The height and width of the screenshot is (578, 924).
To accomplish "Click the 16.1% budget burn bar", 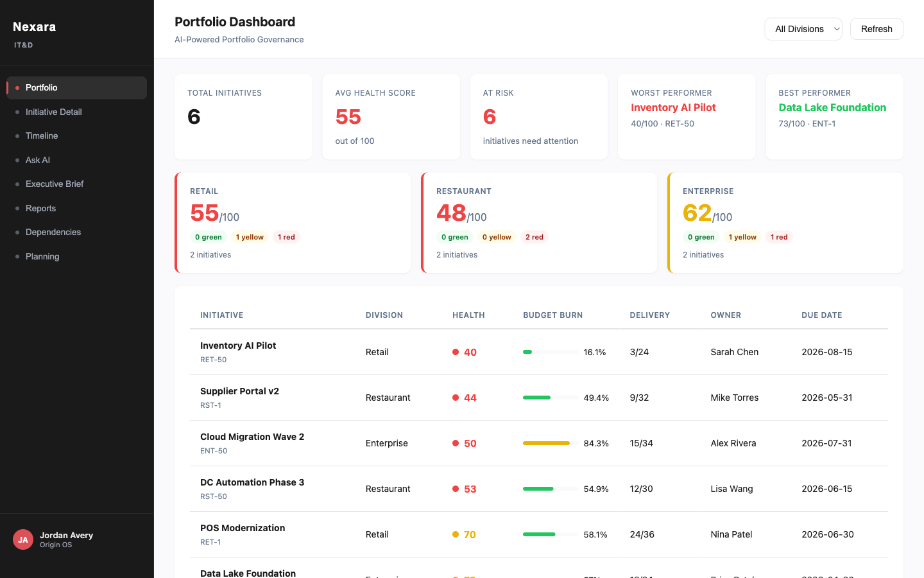I will point(551,352).
